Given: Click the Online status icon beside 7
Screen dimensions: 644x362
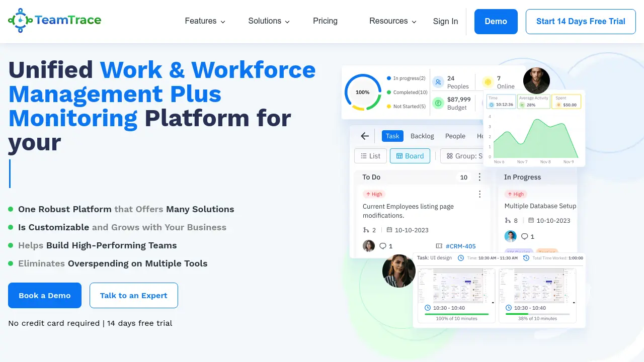Looking at the screenshot, I should point(488,82).
